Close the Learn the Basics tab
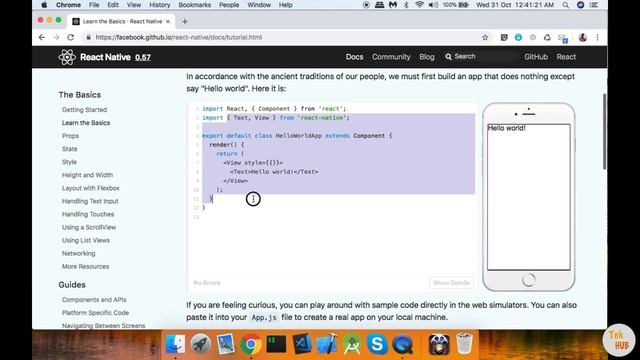The image size is (640, 360). 168,21
